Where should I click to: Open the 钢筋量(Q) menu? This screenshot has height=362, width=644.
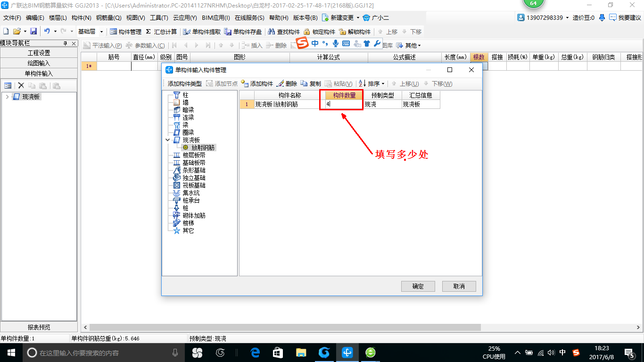tap(109, 17)
